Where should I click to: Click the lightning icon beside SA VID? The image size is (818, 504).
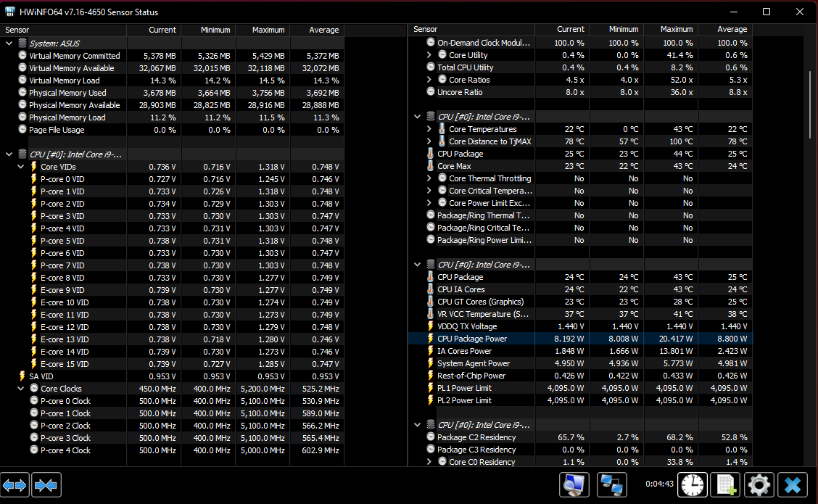pyautogui.click(x=22, y=376)
